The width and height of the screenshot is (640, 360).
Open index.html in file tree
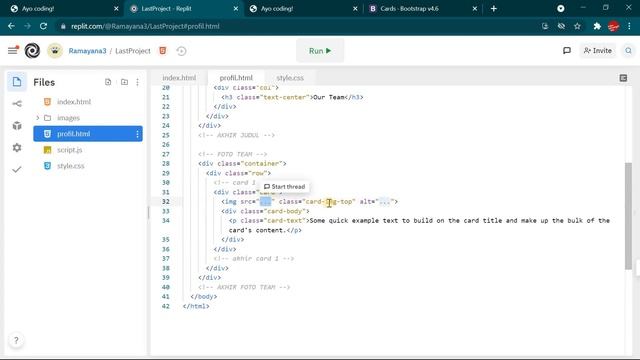[88, 102]
